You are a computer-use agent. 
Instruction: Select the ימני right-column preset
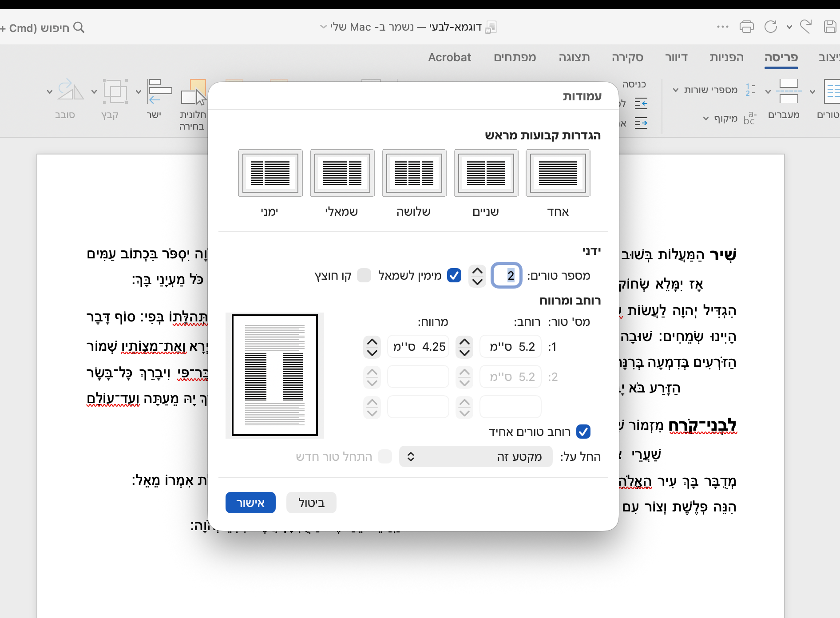coord(270,173)
